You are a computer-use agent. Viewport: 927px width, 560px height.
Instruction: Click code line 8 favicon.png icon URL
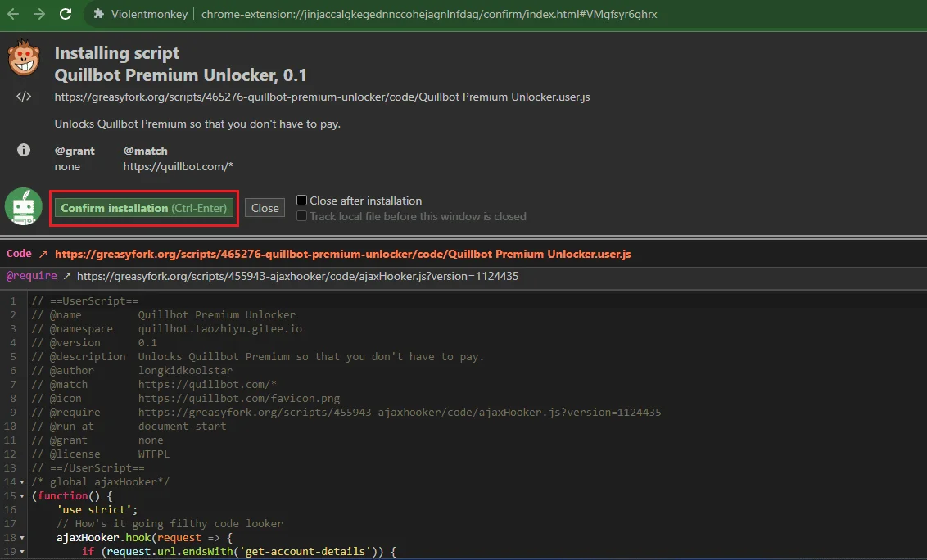[x=239, y=399]
